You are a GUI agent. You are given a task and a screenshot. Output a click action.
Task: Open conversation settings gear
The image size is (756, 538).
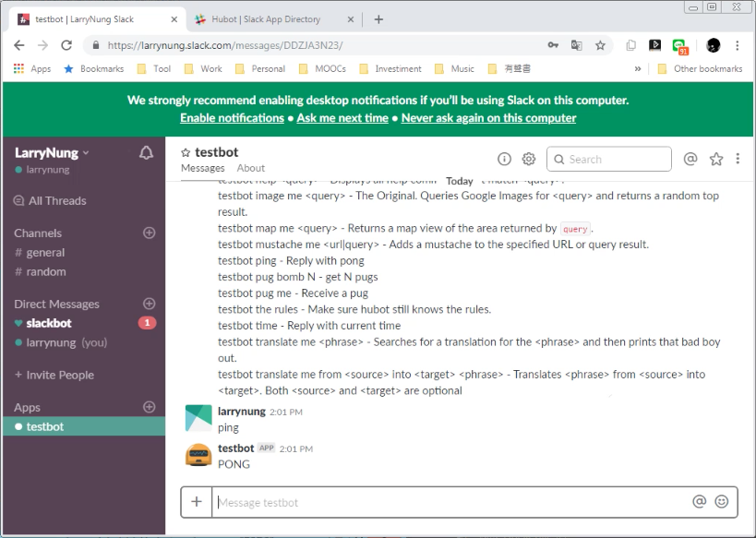pos(529,159)
